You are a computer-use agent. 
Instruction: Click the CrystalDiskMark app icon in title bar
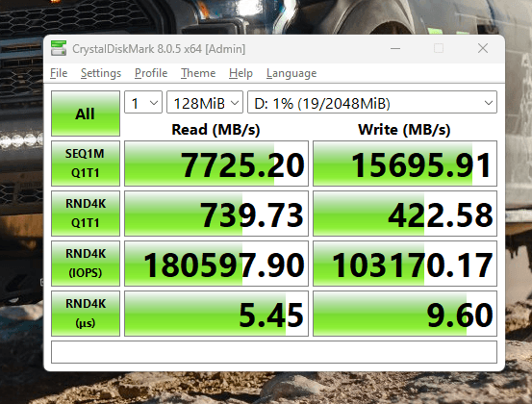click(59, 48)
